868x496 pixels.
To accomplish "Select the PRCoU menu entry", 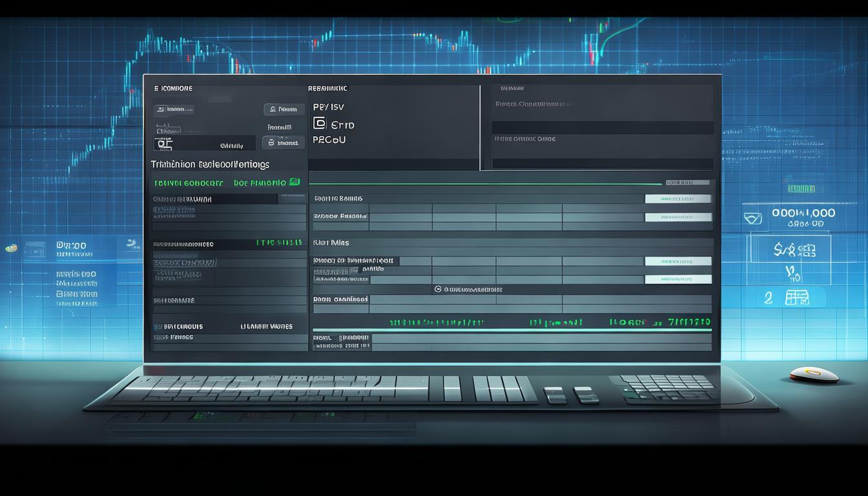I will pyautogui.click(x=329, y=139).
